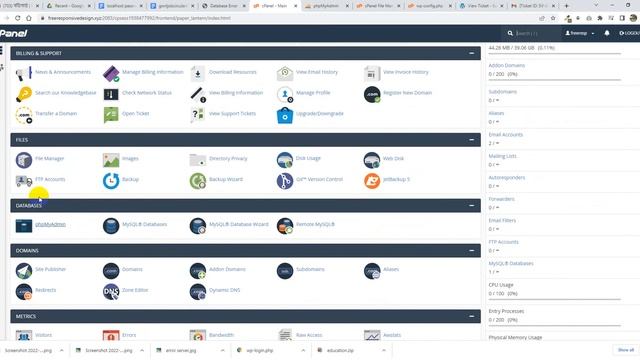640x360 pixels.
Task: Open the Site Publisher icon
Action: pos(24,271)
